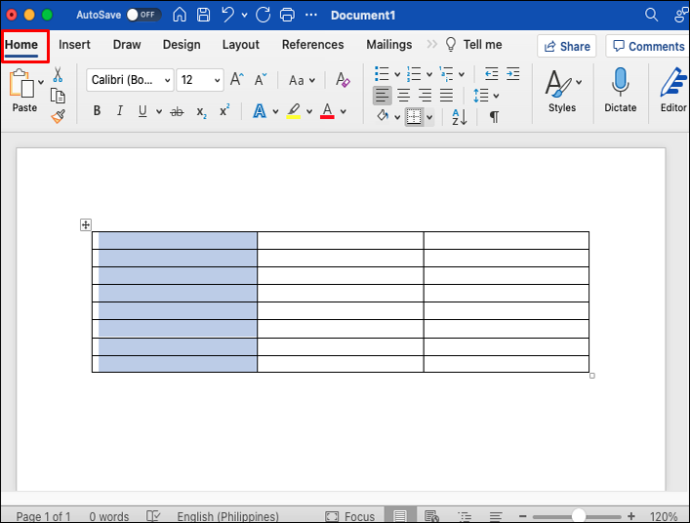Center align the text
The width and height of the screenshot is (690, 523).
pos(404,95)
